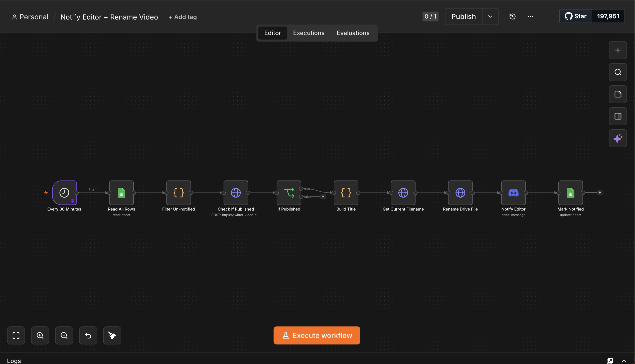Open workflow version history
635x364 pixels.
(513, 17)
